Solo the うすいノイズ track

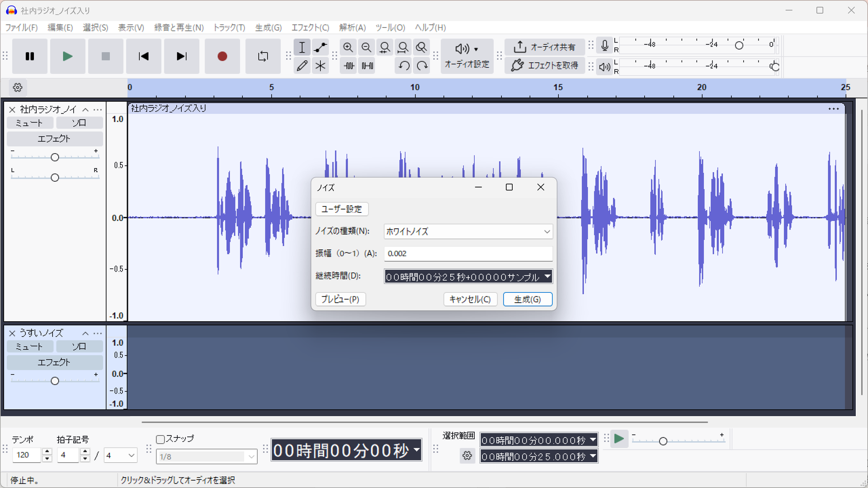coord(80,347)
